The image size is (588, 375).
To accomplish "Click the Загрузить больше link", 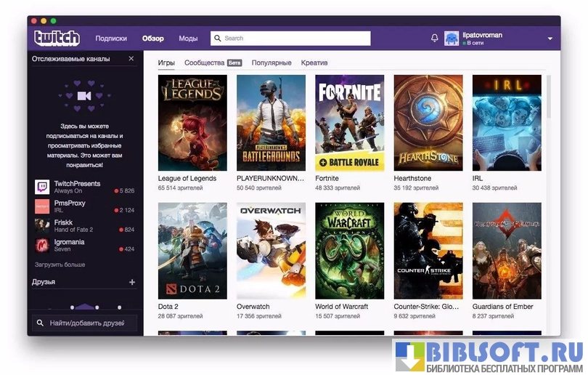I will [60, 265].
